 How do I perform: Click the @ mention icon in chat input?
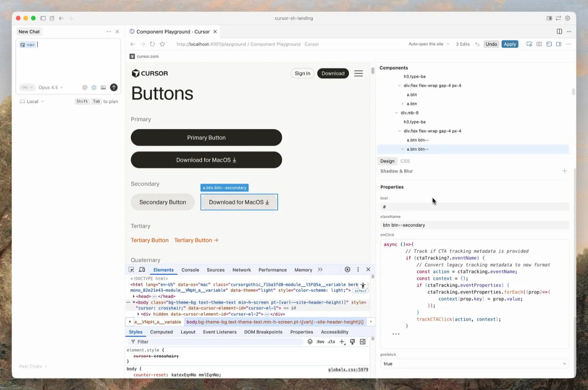coord(85,87)
